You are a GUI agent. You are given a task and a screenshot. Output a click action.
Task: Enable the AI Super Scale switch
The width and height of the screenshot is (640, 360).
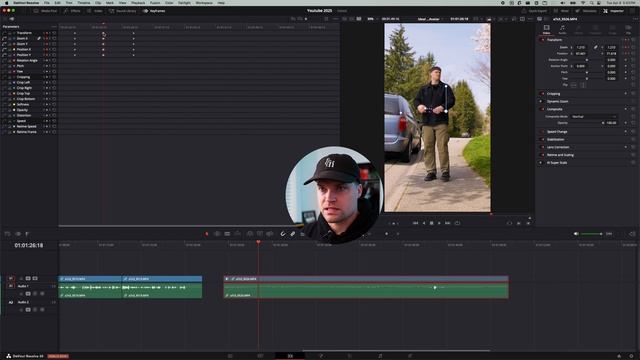[542, 163]
